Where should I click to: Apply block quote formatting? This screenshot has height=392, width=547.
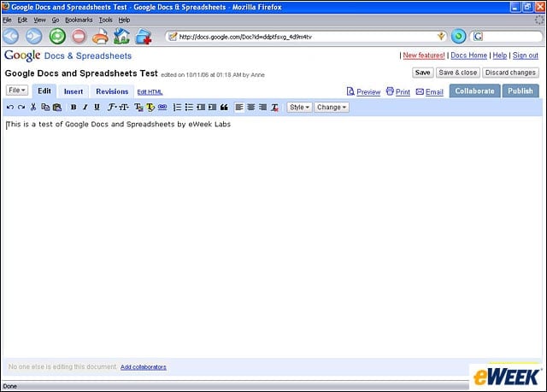224,108
